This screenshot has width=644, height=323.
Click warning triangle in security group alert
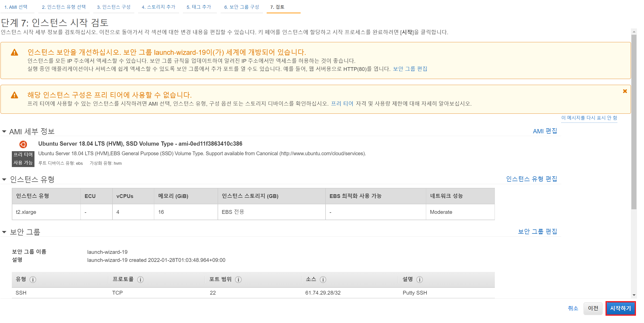click(x=15, y=52)
